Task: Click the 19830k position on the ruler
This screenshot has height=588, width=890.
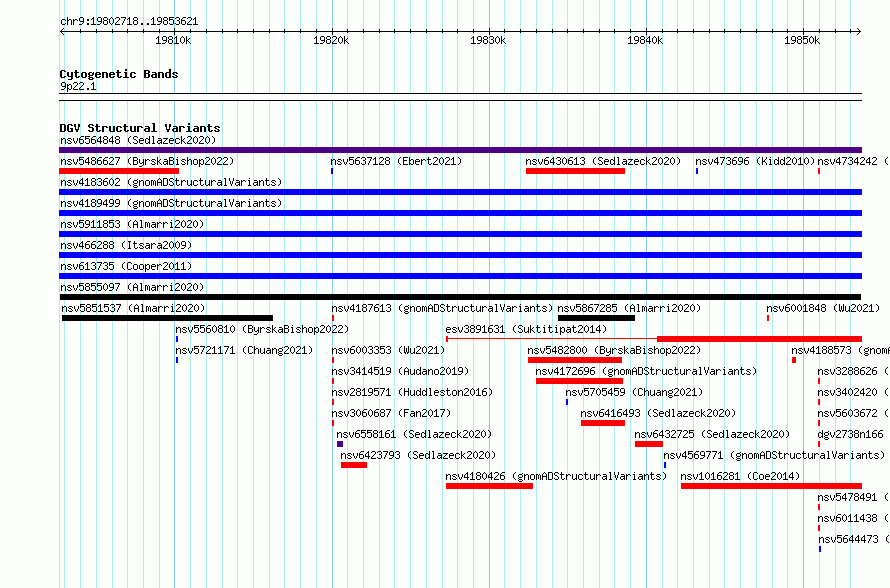Action: pos(488,40)
